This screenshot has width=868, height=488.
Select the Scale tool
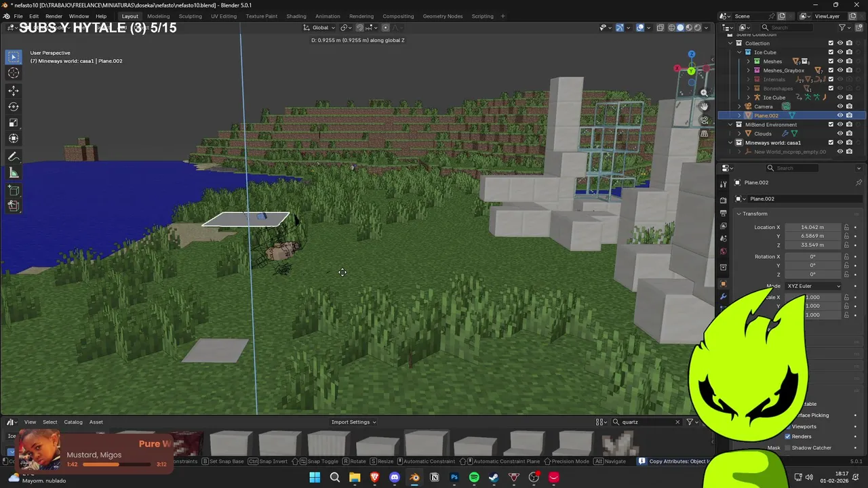coord(14,123)
